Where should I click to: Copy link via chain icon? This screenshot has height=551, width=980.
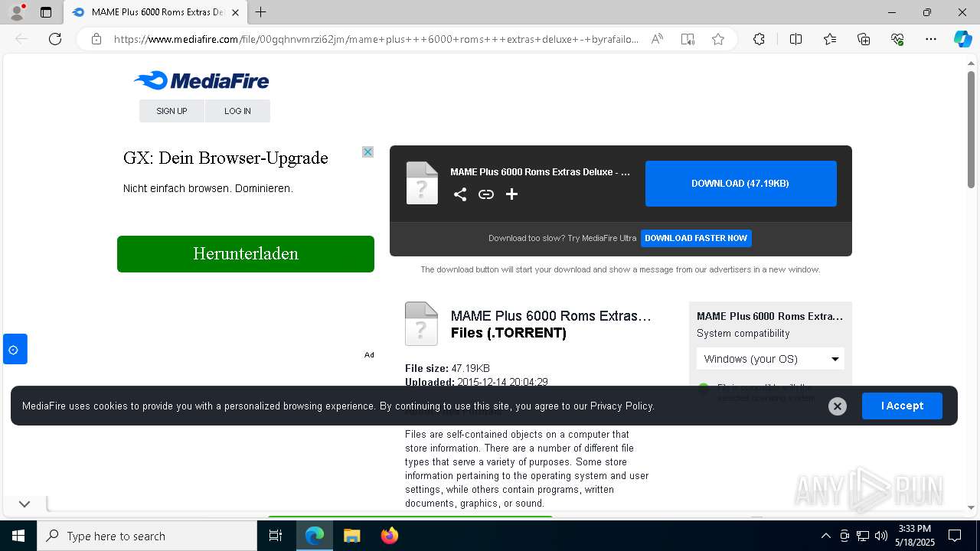(x=486, y=194)
